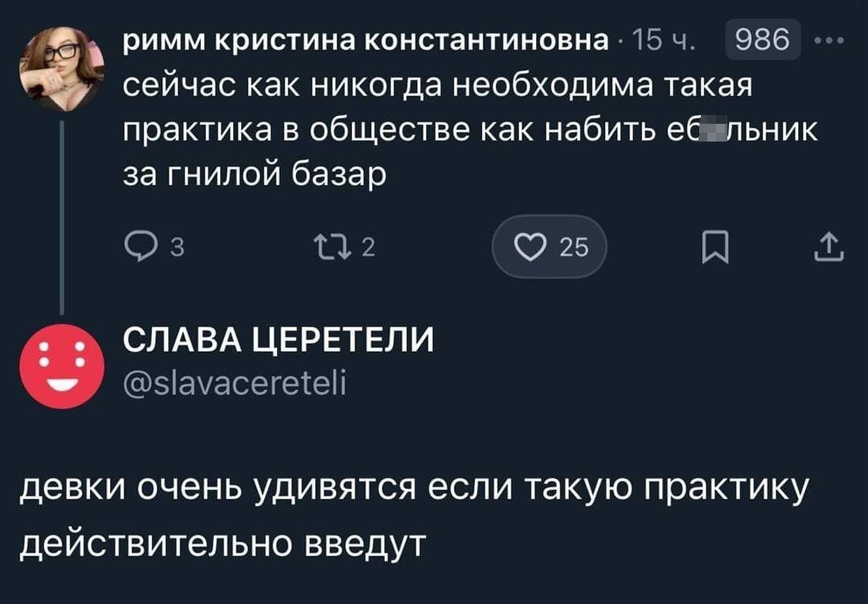
Task: Open the three-dot more options menu
Action: tap(830, 40)
